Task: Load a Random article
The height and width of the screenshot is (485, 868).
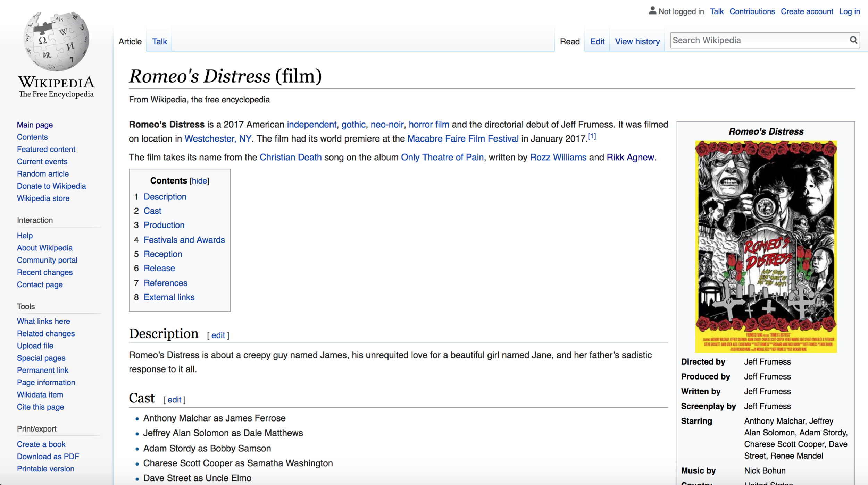Action: 43,174
